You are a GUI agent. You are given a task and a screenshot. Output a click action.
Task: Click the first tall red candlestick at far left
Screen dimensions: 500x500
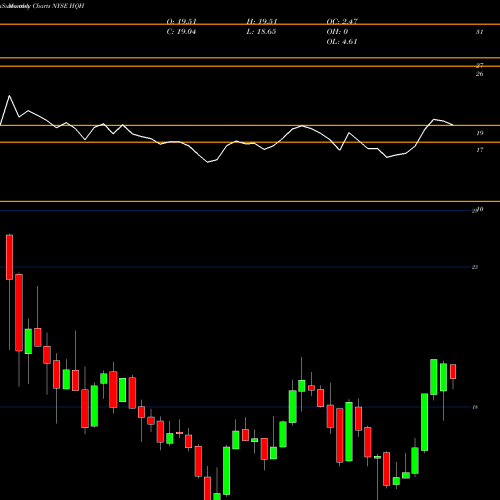[x=9, y=257]
